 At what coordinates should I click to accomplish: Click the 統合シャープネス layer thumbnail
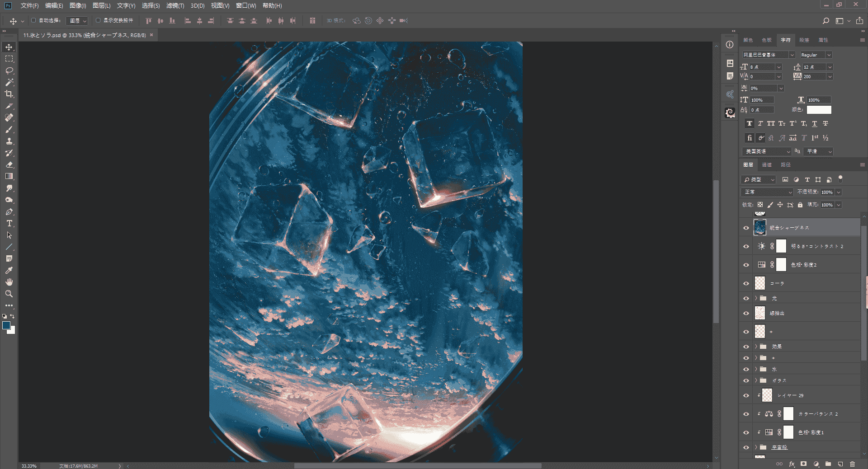(x=760, y=228)
